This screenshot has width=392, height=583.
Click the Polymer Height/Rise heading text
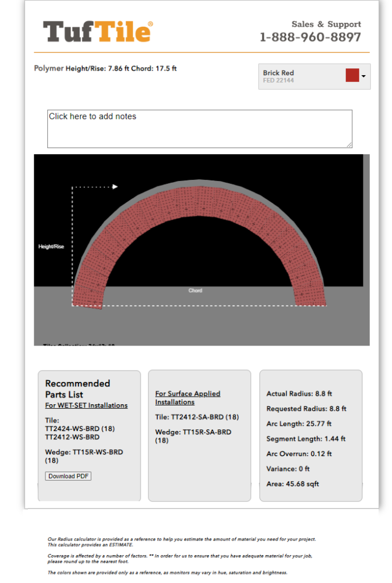coord(105,68)
